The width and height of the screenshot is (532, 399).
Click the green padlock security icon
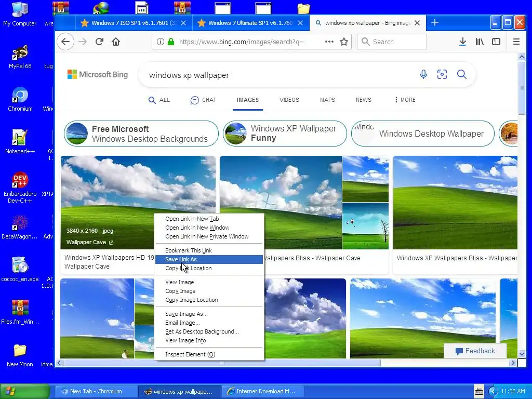[x=171, y=42]
